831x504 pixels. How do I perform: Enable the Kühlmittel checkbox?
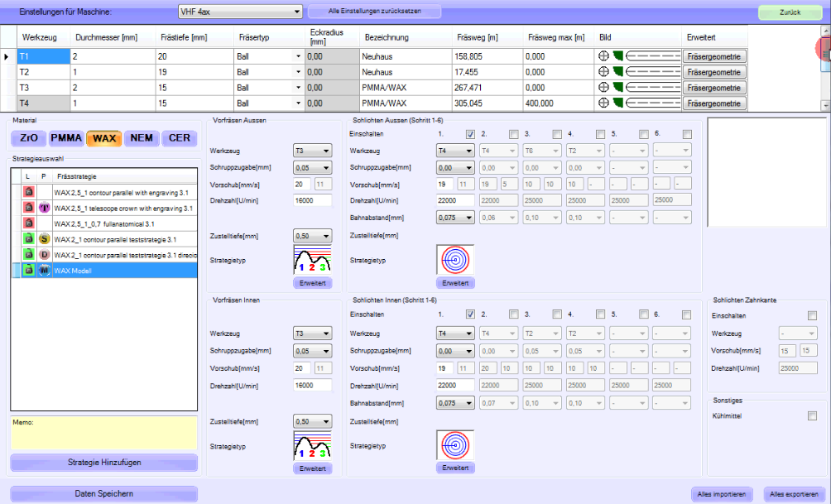(811, 415)
